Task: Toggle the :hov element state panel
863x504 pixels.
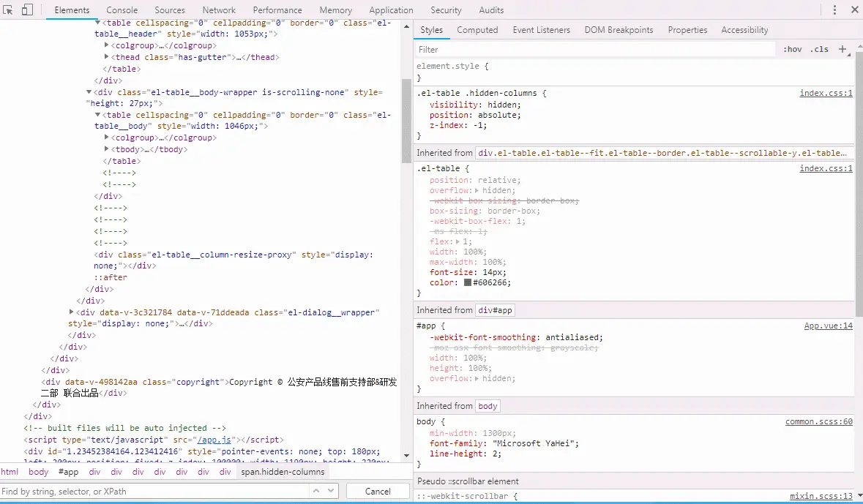Action: (793, 49)
